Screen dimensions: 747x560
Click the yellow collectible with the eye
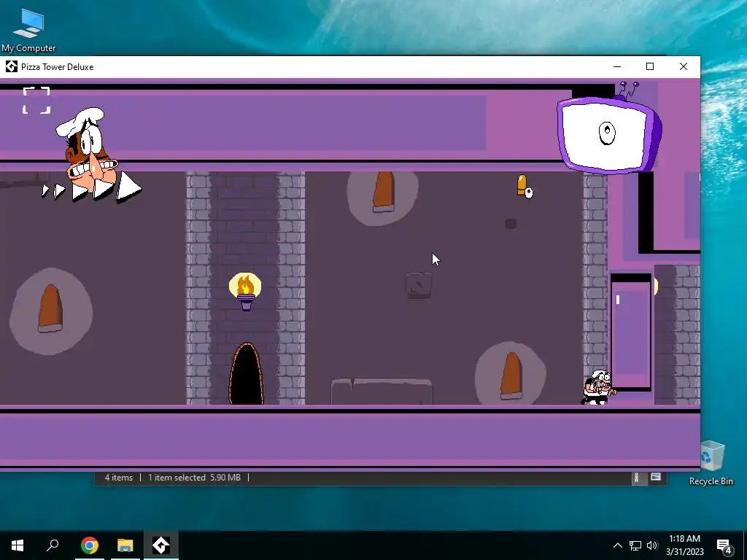click(525, 186)
